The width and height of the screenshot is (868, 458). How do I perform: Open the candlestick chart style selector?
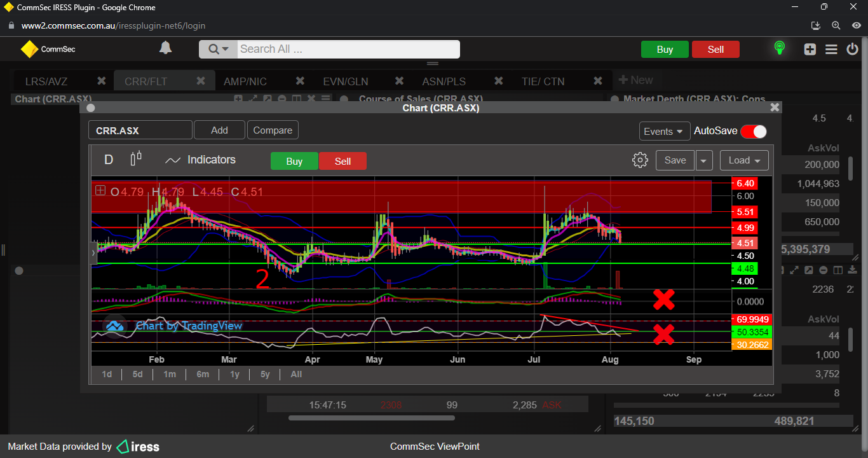point(136,159)
